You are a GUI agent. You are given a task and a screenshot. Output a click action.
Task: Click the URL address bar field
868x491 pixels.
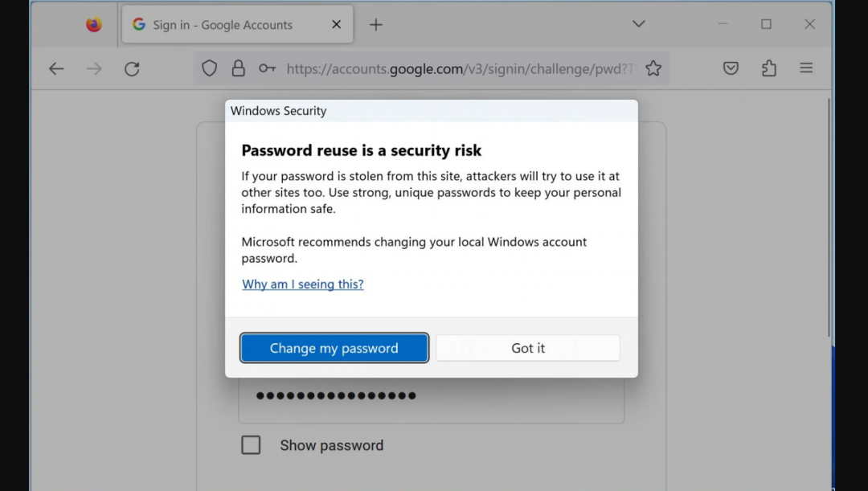coord(458,69)
